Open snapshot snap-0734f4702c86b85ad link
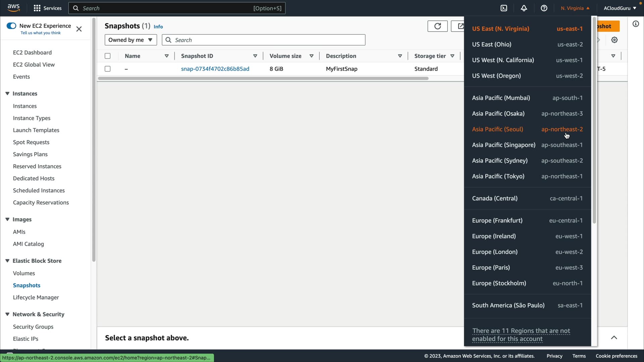 click(x=215, y=69)
